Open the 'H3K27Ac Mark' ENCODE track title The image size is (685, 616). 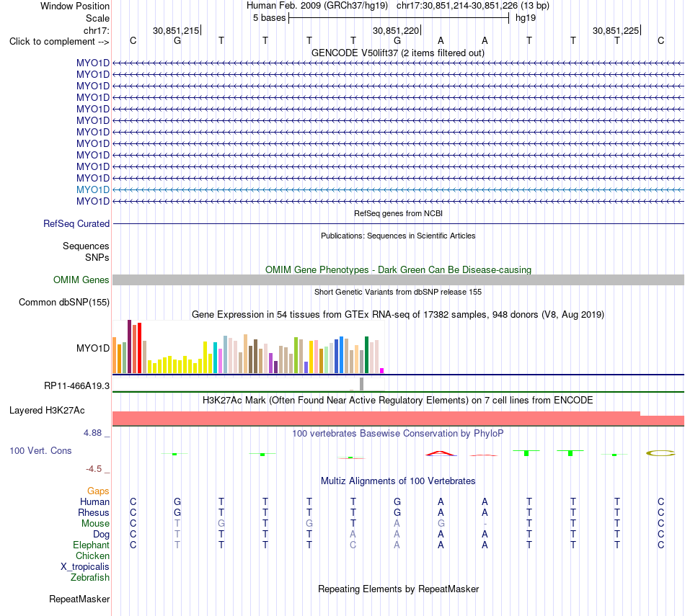click(x=398, y=401)
